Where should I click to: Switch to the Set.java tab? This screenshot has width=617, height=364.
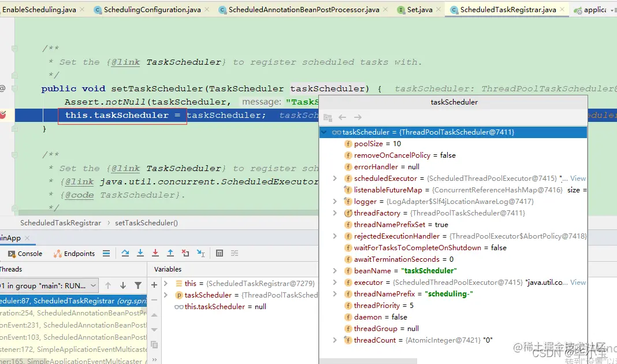tap(419, 9)
